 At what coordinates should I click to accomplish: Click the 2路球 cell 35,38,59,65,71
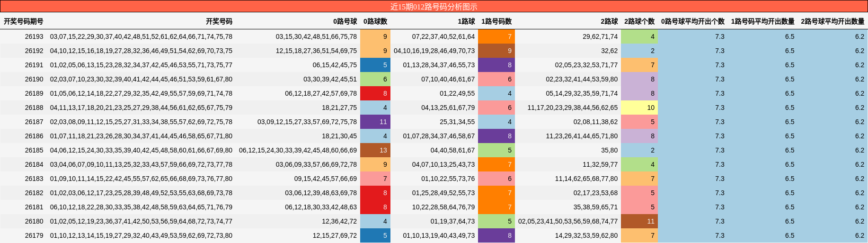pos(595,207)
